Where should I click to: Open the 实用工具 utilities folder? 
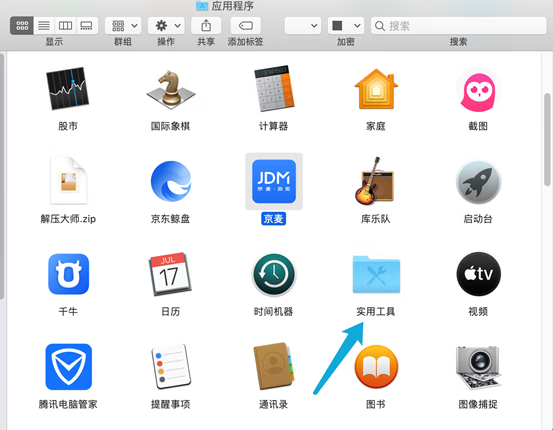tap(376, 274)
